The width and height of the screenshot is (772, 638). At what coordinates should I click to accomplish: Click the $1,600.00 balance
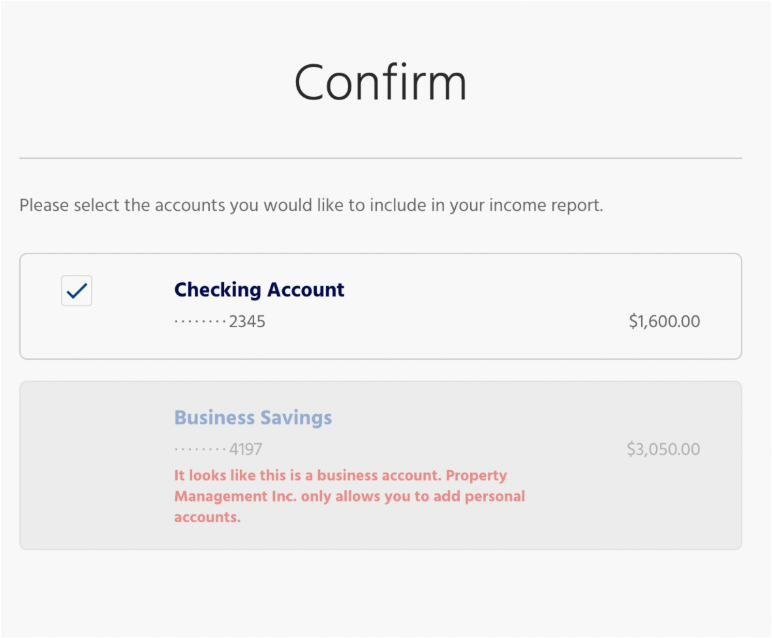[664, 322]
